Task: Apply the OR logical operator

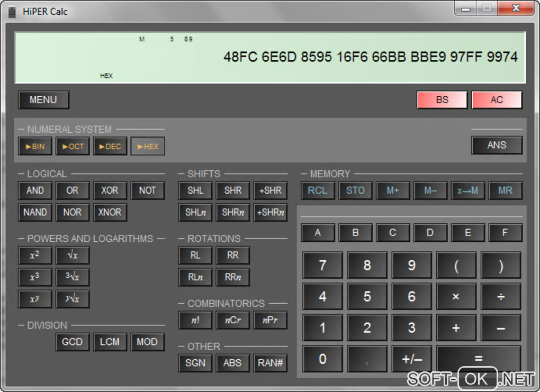Action: pos(73,190)
